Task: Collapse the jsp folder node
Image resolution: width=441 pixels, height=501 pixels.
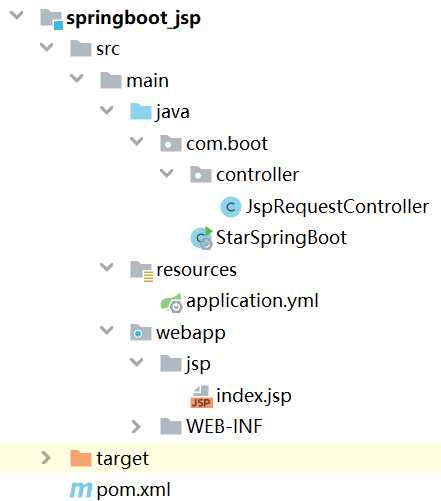Action: [x=137, y=361]
